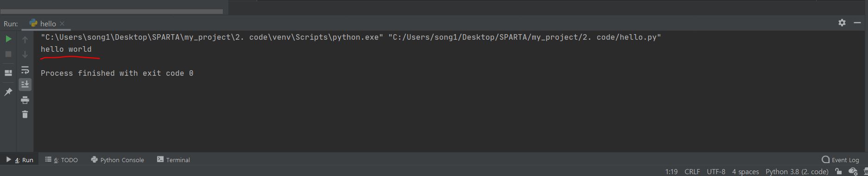The height and width of the screenshot is (176, 868).
Task: Click the "hello world" output line
Action: (66, 49)
